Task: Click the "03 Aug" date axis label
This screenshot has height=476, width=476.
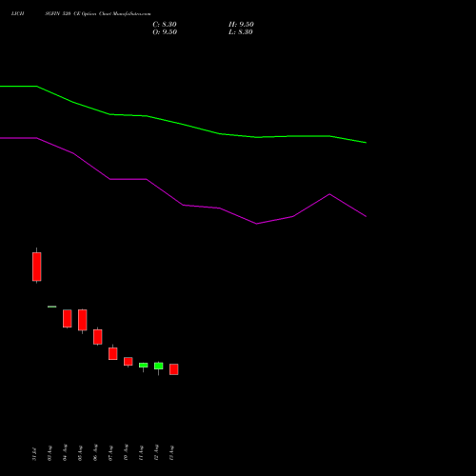Action: click(x=50, y=453)
